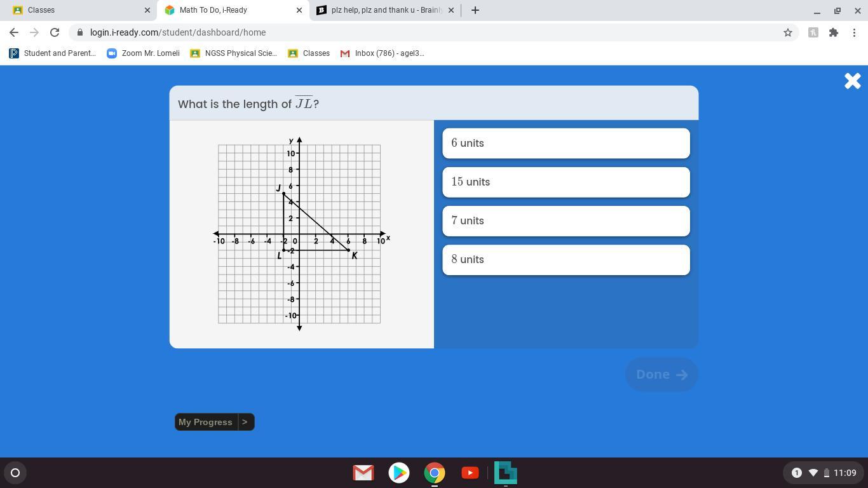Viewport: 868px width, 488px height.
Task: Open My Progress panel
Action: (205, 422)
